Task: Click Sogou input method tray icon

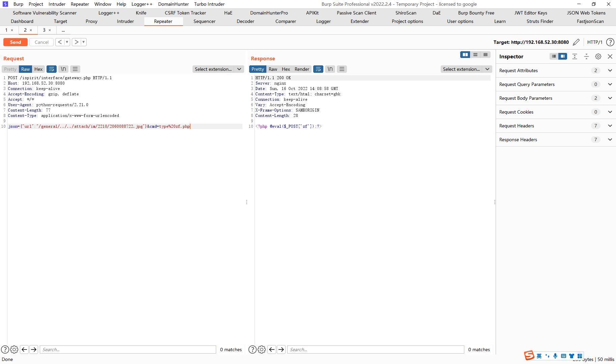Action: pyautogui.click(x=529, y=356)
